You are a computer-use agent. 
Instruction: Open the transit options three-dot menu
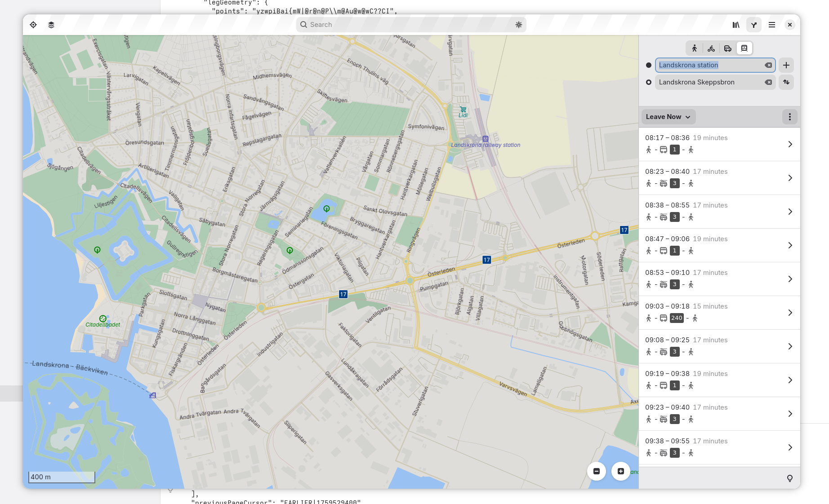[x=790, y=117]
